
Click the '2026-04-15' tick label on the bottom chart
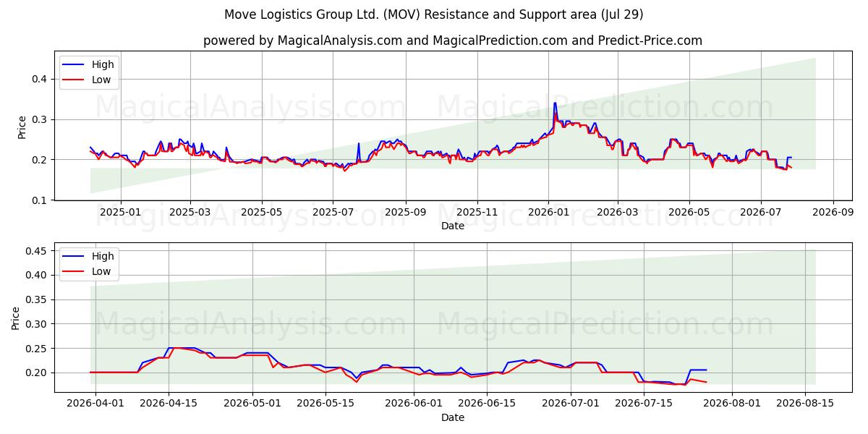point(169,404)
